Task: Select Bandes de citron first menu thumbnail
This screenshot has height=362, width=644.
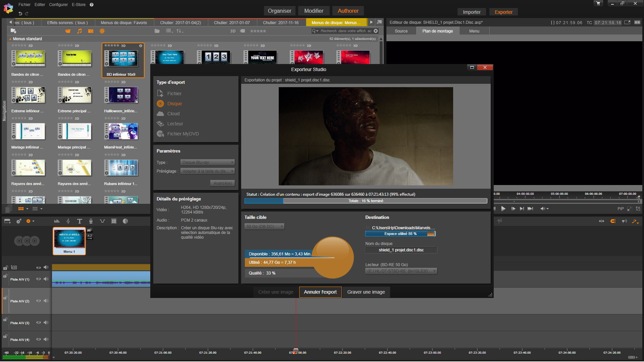Action: coord(28,58)
